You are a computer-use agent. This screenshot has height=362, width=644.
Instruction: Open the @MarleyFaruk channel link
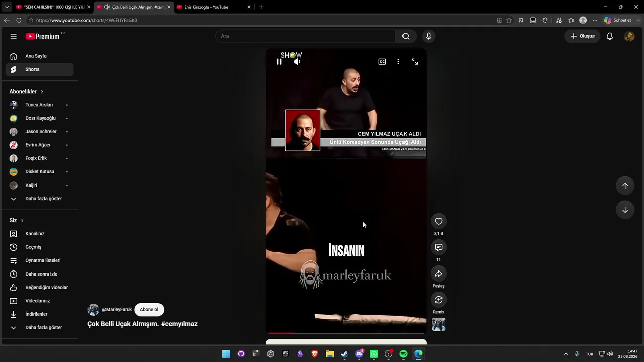[117, 310]
